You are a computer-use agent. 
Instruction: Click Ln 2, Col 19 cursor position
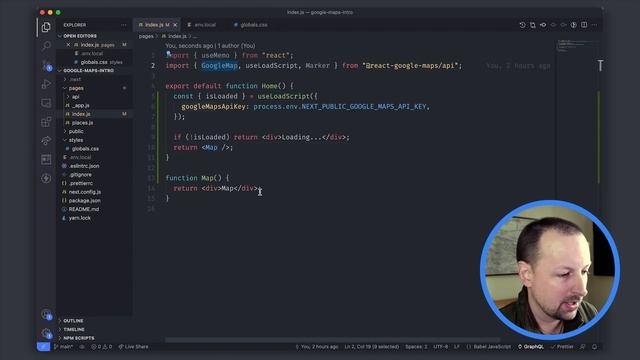371,347
